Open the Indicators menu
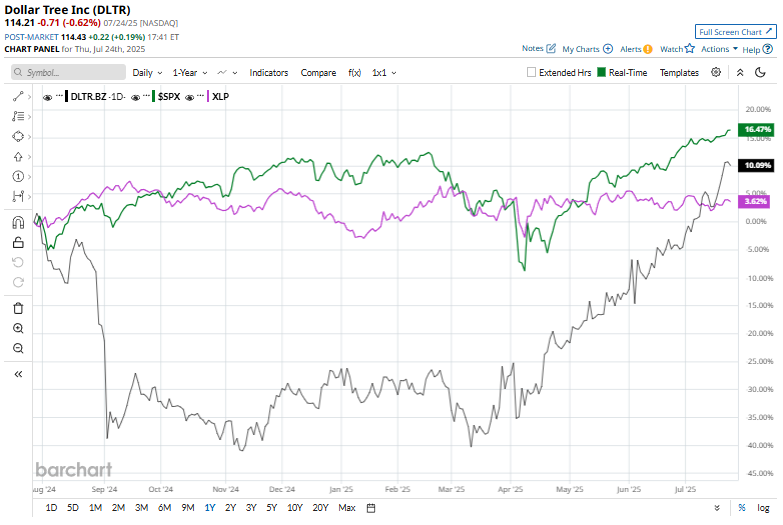 coord(269,73)
